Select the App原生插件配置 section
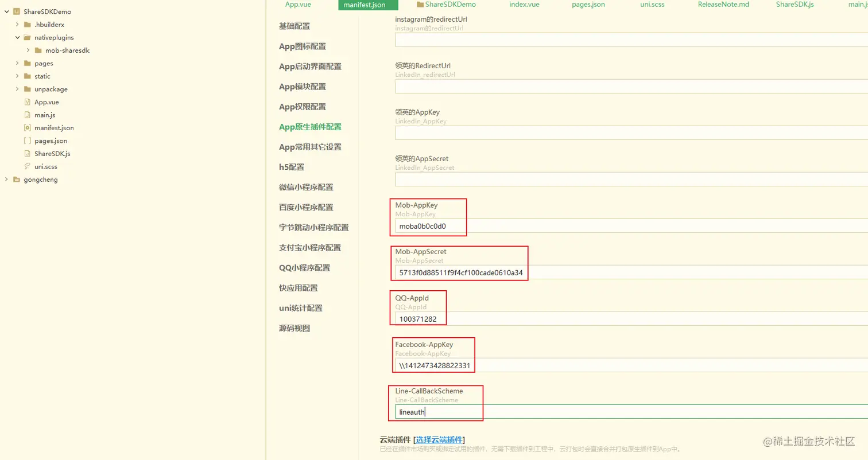The width and height of the screenshot is (868, 460). [x=310, y=127]
